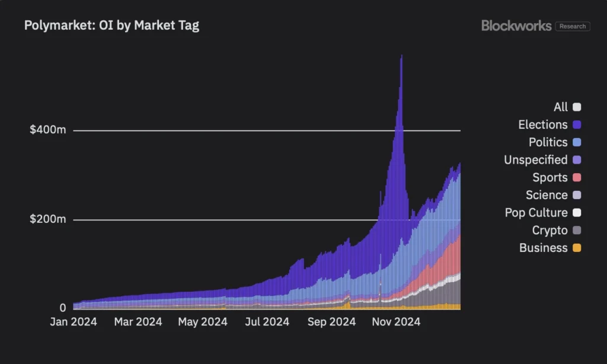Viewport: 607px width, 364px height.
Task: Toggle the Science series legend label
Action: 547,195
